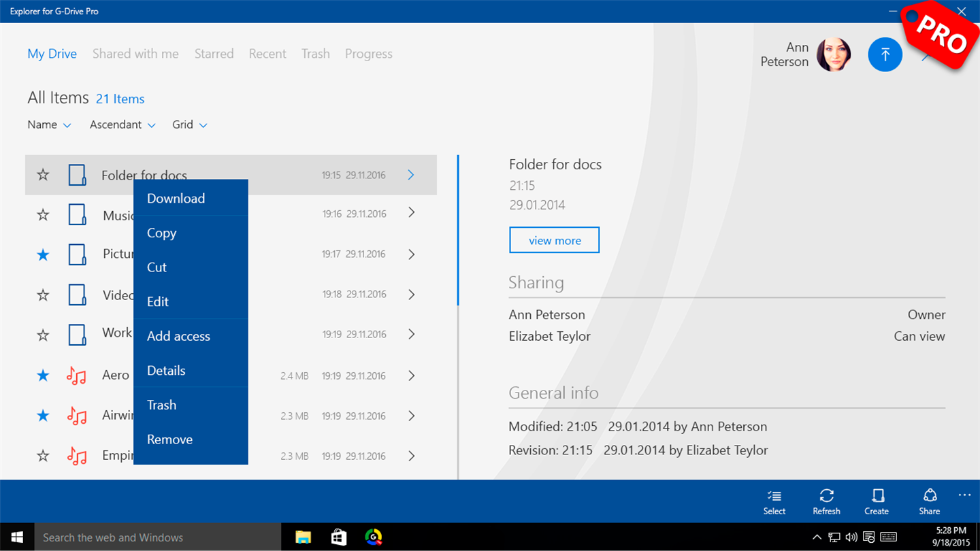Open the action center notification icon
980x551 pixels.
[x=869, y=537]
